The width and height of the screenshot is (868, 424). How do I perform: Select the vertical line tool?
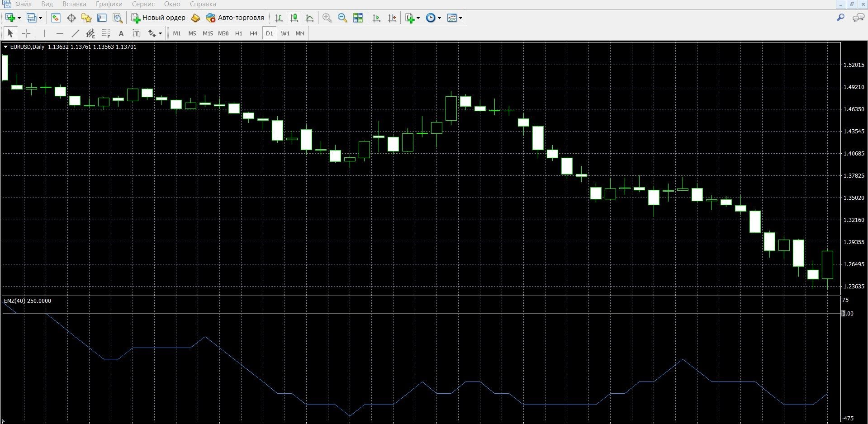[x=44, y=33]
